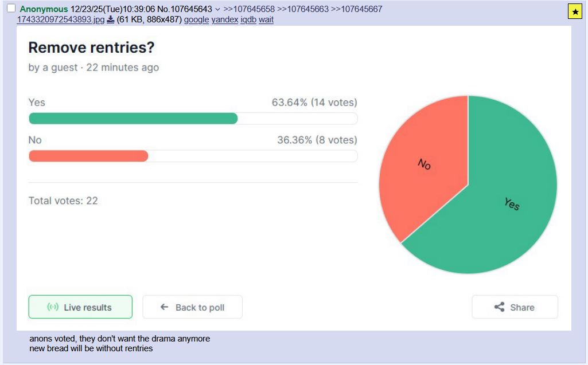Viewport: 588px width, 365px height.
Task: Open the post menu dropdown arrow
Action: tap(217, 9)
